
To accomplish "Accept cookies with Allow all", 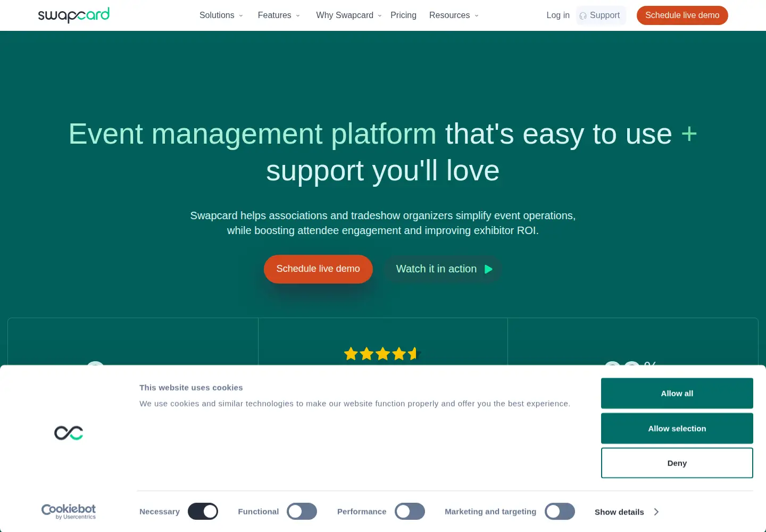I will click(x=677, y=393).
